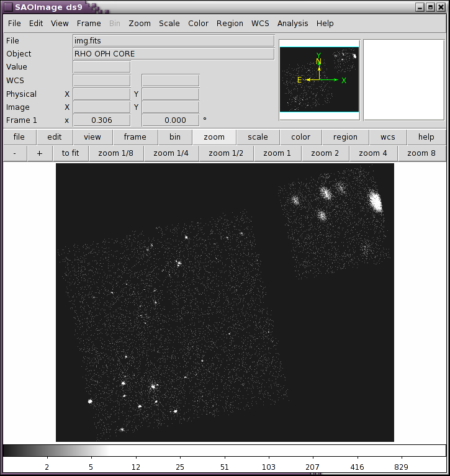This screenshot has height=476, width=450.
Task: Click the panner thumbnail image
Action: coord(319,79)
